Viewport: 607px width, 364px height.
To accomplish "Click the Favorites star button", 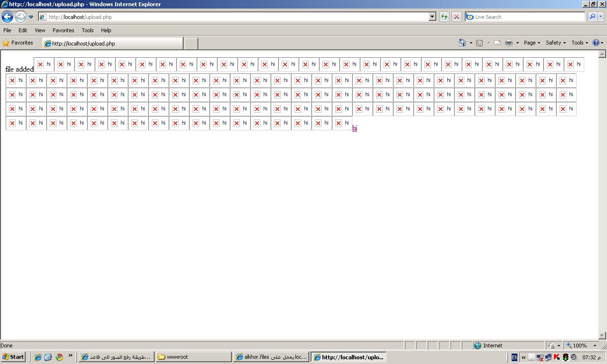I will pyautogui.click(x=18, y=43).
